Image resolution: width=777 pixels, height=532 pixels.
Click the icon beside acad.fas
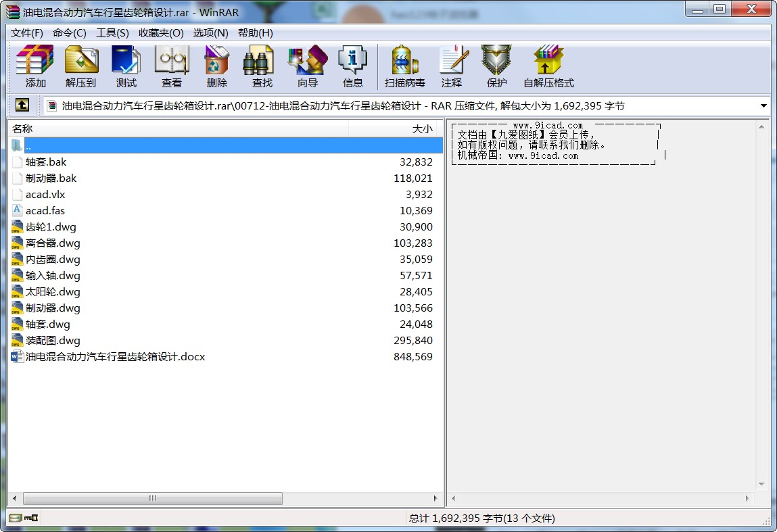tap(18, 210)
